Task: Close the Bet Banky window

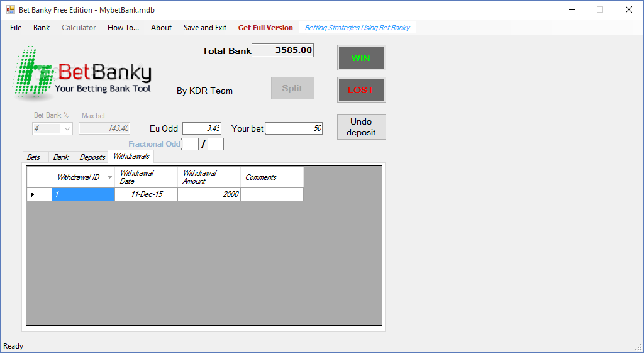Action: point(629,9)
